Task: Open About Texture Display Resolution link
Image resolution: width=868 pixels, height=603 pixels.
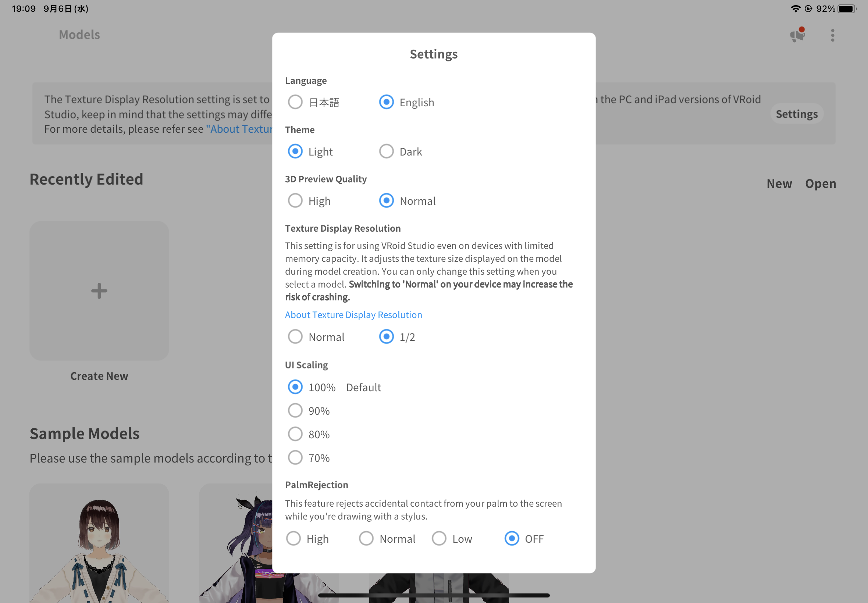Action: pos(353,315)
